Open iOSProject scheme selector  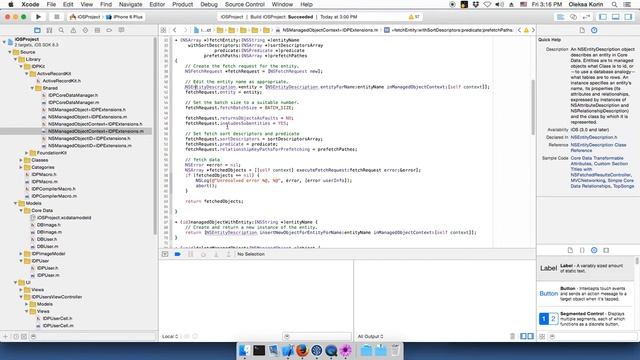click(85, 17)
